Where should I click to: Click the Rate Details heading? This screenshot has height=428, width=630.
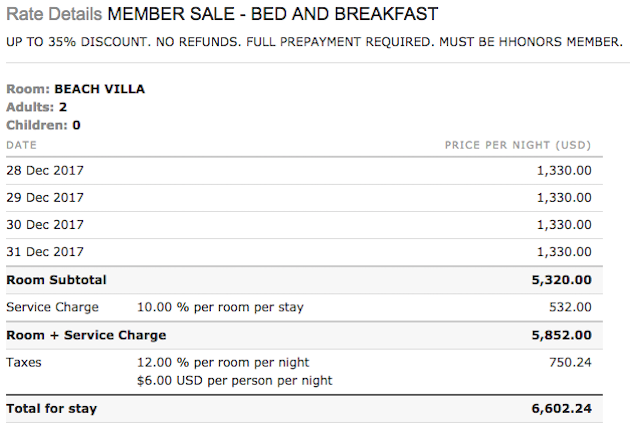(54, 14)
